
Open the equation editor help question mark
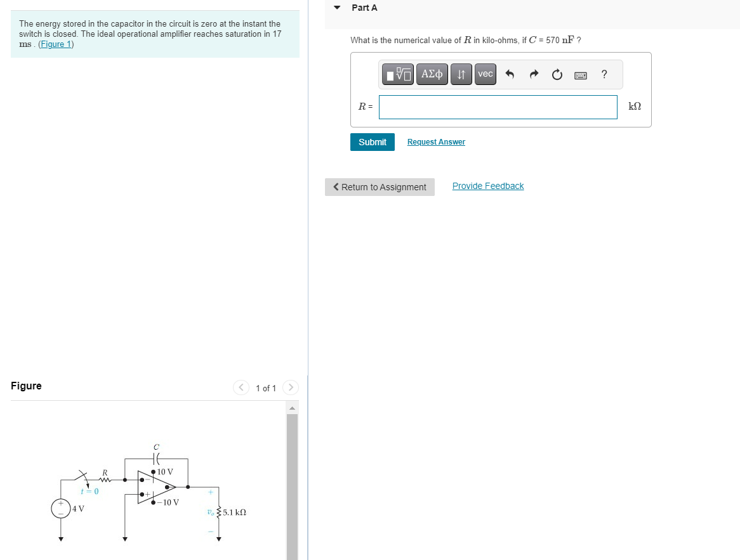point(604,74)
